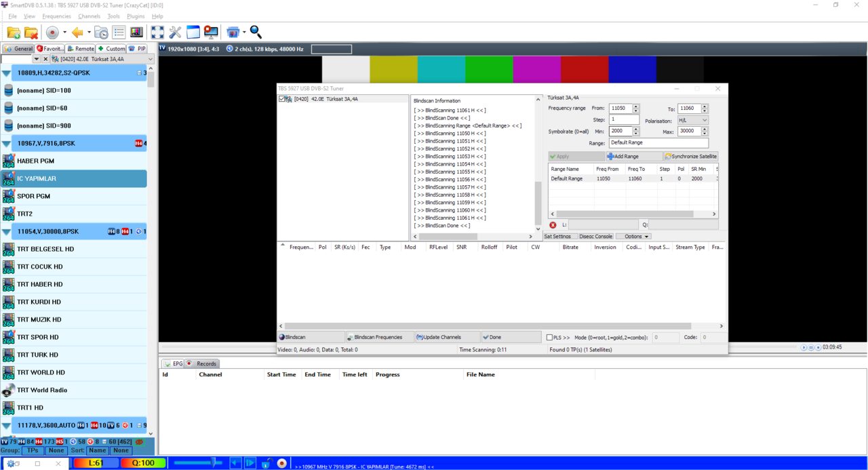This screenshot has width=868, height=470.
Task: Open the Plugins menu
Action: [x=136, y=16]
